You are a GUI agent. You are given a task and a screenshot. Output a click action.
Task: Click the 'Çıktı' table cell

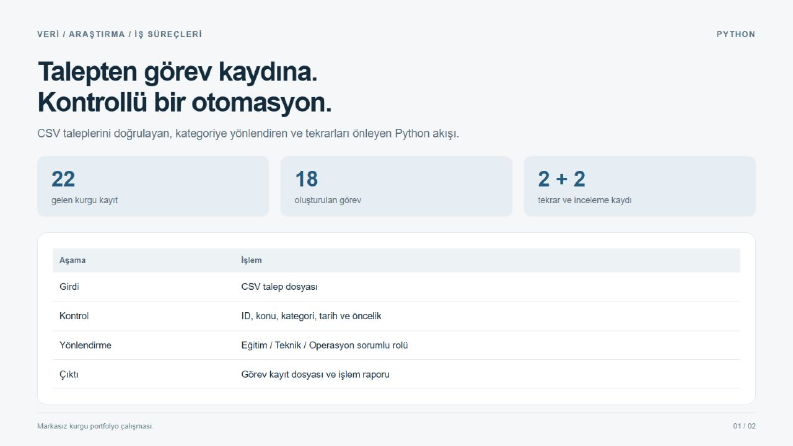pyautogui.click(x=69, y=375)
